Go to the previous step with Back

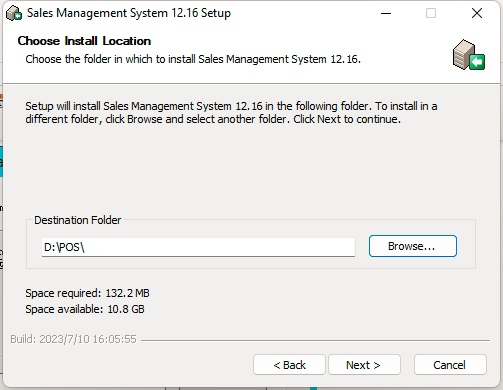click(289, 365)
